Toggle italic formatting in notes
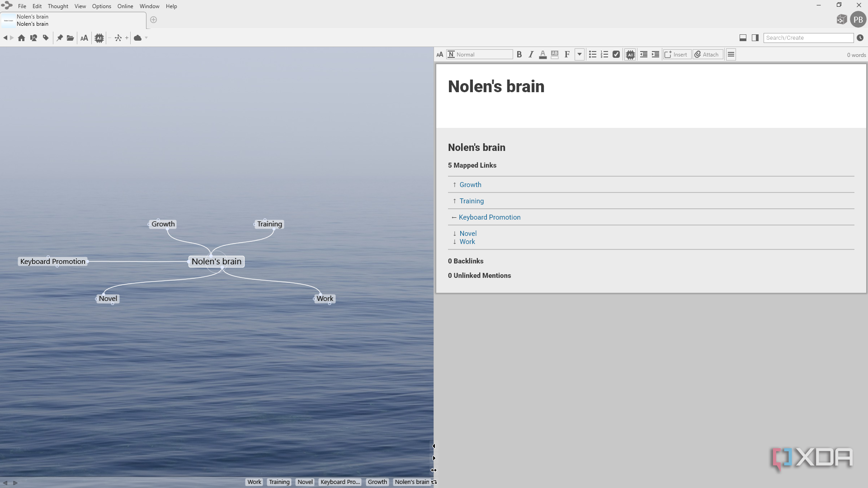 click(531, 55)
